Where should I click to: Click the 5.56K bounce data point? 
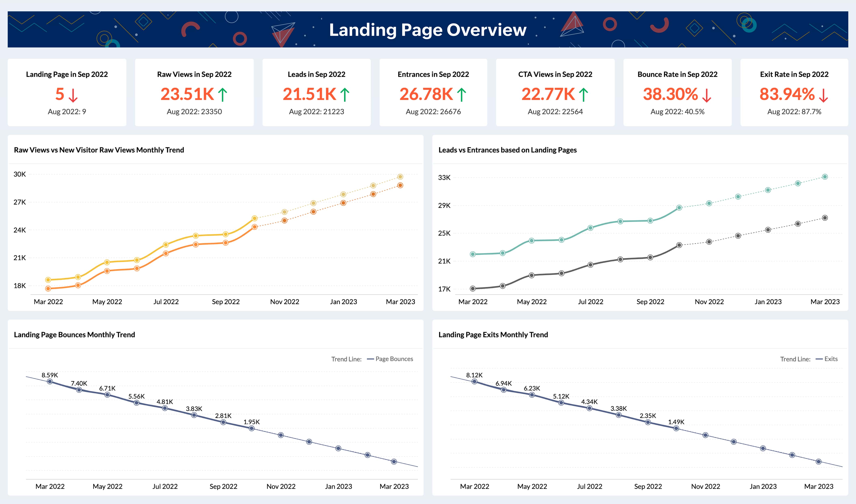pyautogui.click(x=137, y=403)
